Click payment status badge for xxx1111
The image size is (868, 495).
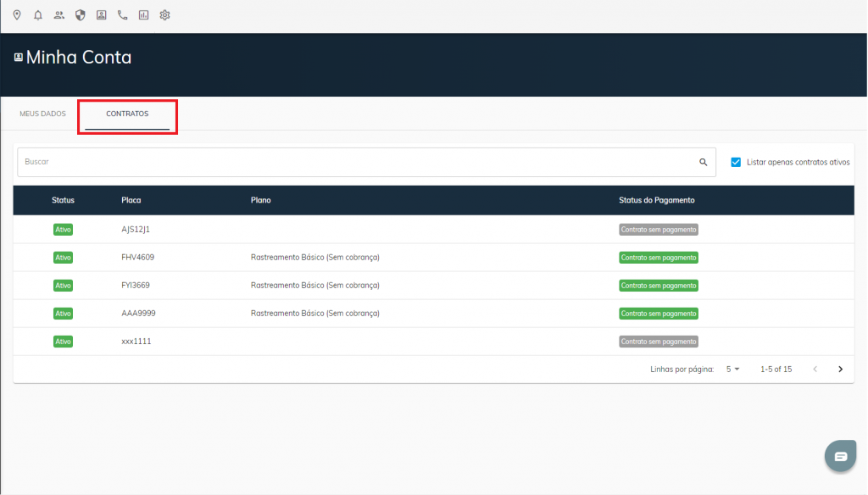click(658, 342)
